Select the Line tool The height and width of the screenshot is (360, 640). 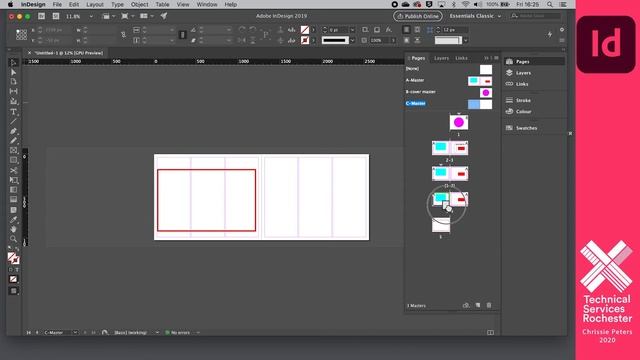[13, 121]
